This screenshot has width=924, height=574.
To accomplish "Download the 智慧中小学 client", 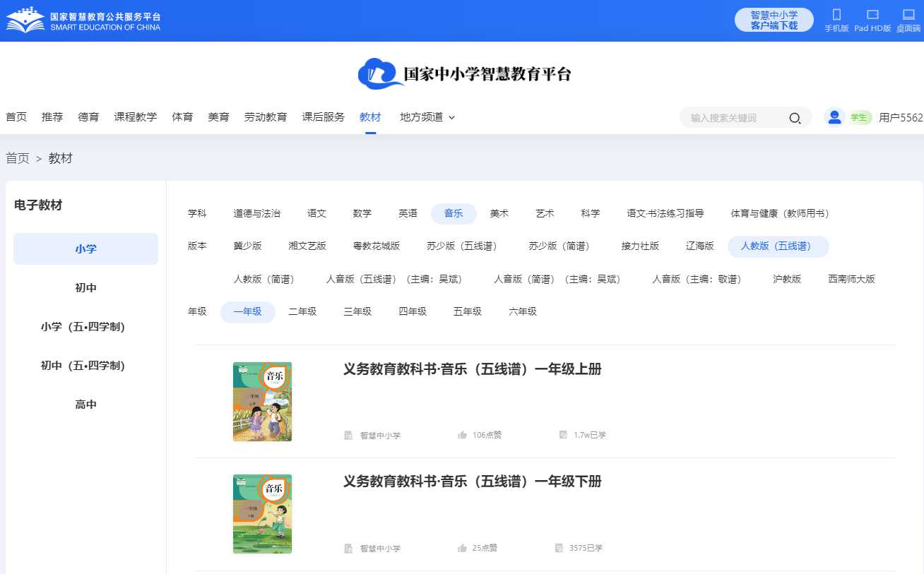I will click(774, 20).
